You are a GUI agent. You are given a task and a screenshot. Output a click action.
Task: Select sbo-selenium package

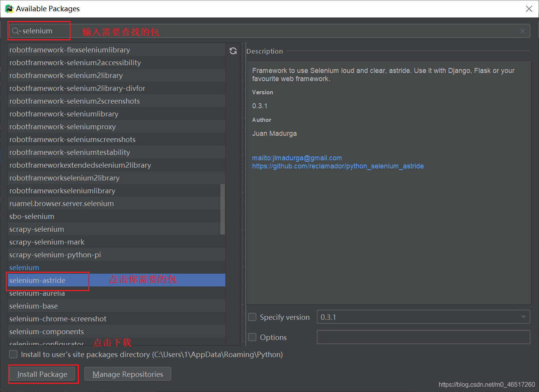click(x=117, y=216)
